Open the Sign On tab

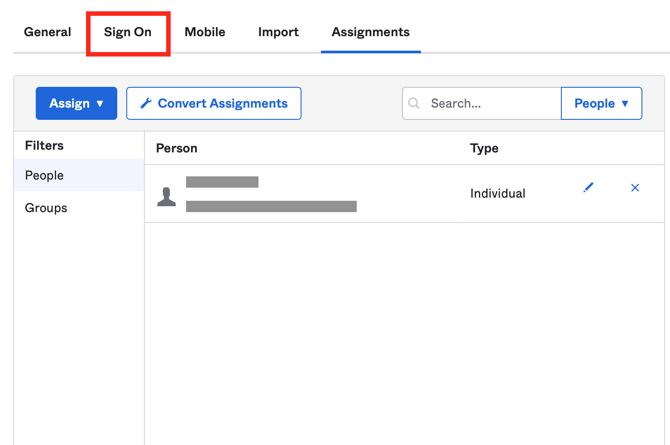128,32
